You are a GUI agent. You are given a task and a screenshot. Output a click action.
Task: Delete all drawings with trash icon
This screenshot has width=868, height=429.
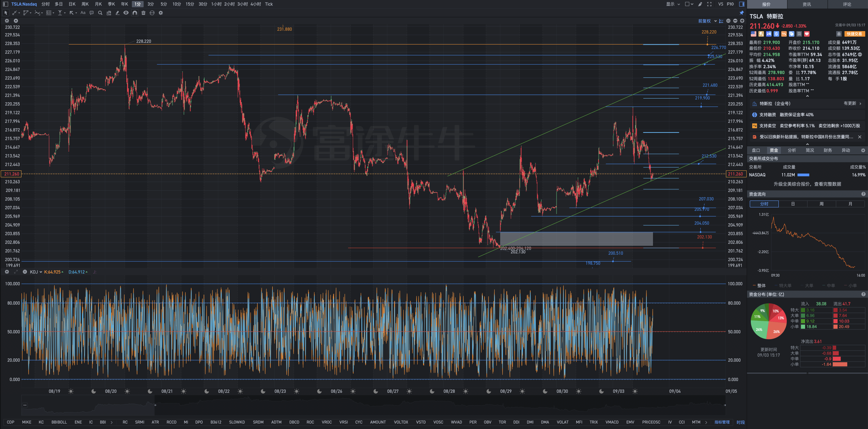pyautogui.click(x=143, y=13)
